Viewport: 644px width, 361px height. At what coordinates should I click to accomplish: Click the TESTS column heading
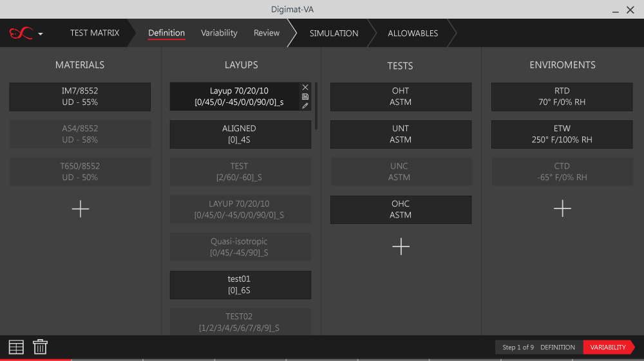[x=400, y=66]
